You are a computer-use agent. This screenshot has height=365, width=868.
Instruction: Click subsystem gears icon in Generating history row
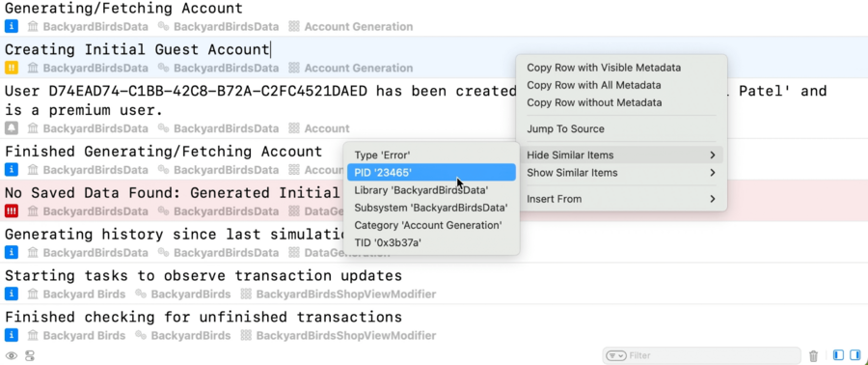click(x=163, y=253)
